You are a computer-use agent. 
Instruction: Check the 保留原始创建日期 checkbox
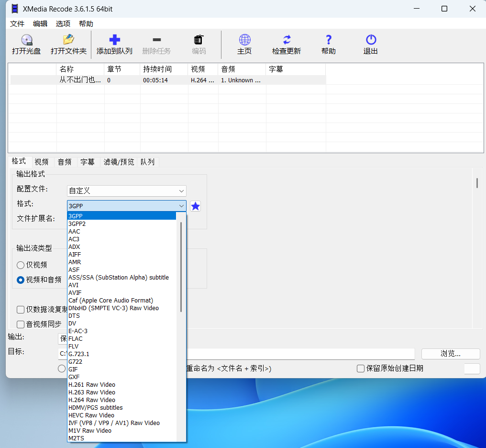pos(361,369)
